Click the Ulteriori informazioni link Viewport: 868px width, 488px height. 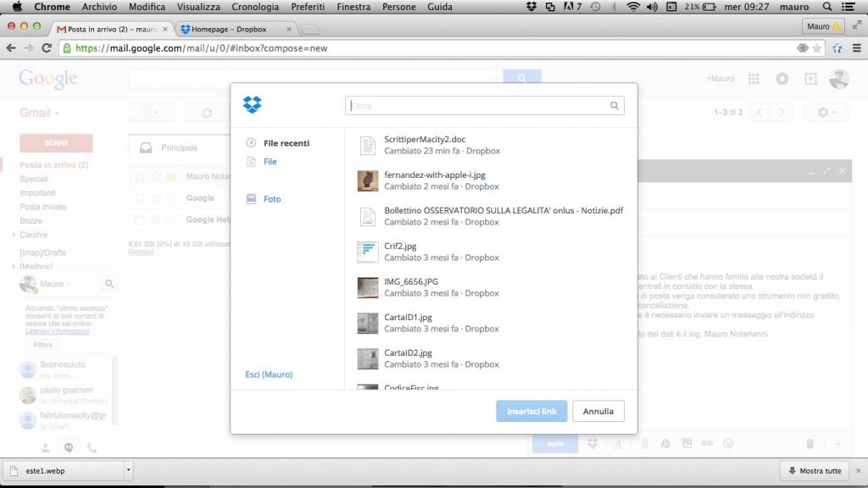[57, 331]
